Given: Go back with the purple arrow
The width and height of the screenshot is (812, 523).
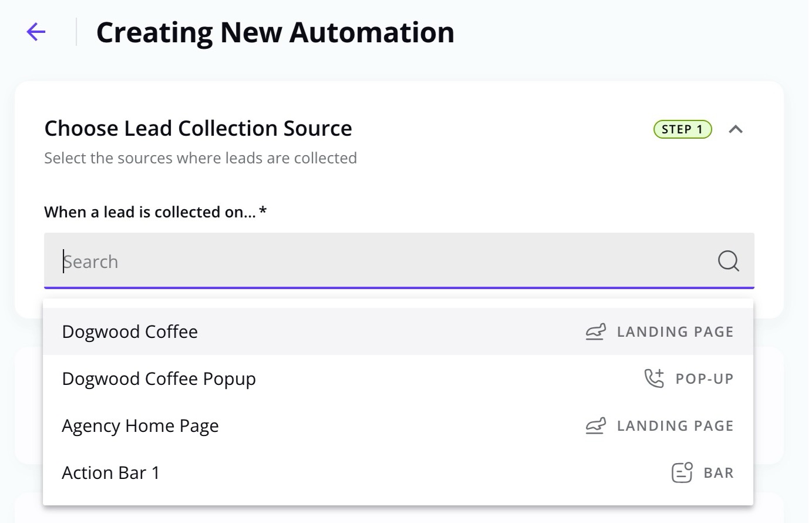Looking at the screenshot, I should point(36,32).
